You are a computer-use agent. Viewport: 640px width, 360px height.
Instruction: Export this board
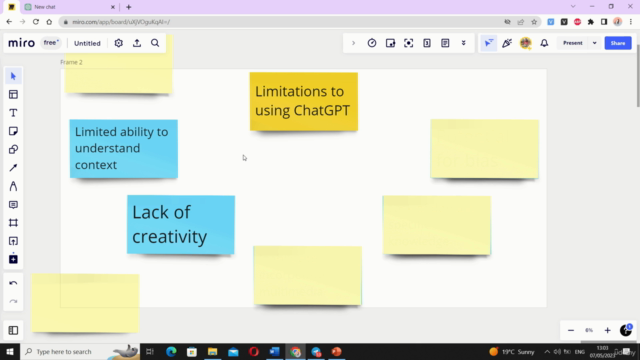tap(137, 43)
